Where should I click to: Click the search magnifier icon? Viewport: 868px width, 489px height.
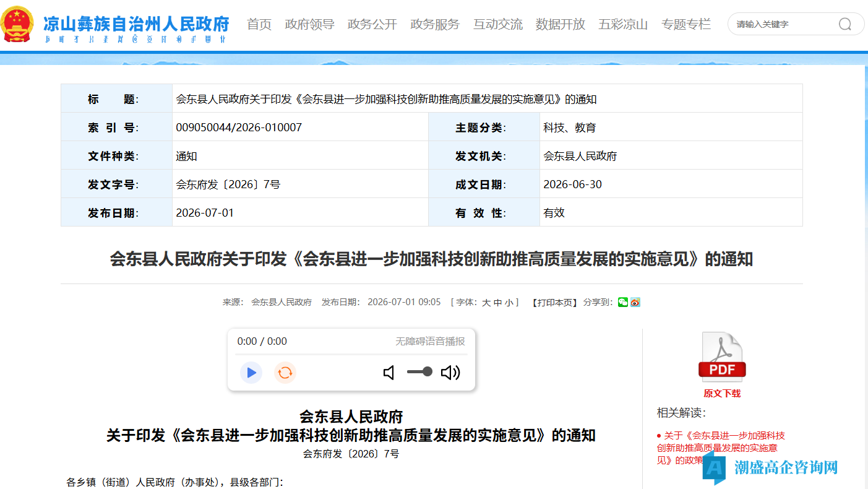(x=845, y=24)
